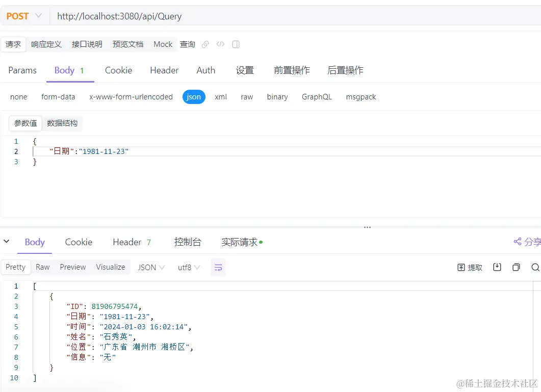Select the none body type
This screenshot has height=392, width=541.
click(19, 97)
